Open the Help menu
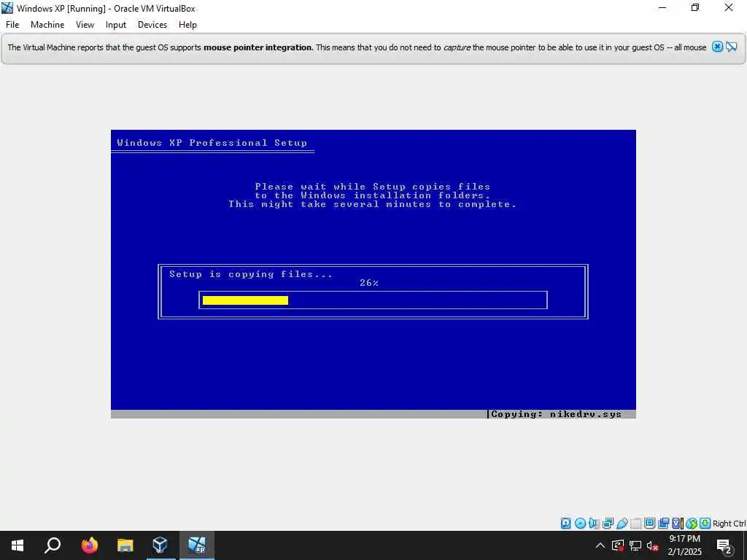747x560 pixels. point(187,25)
